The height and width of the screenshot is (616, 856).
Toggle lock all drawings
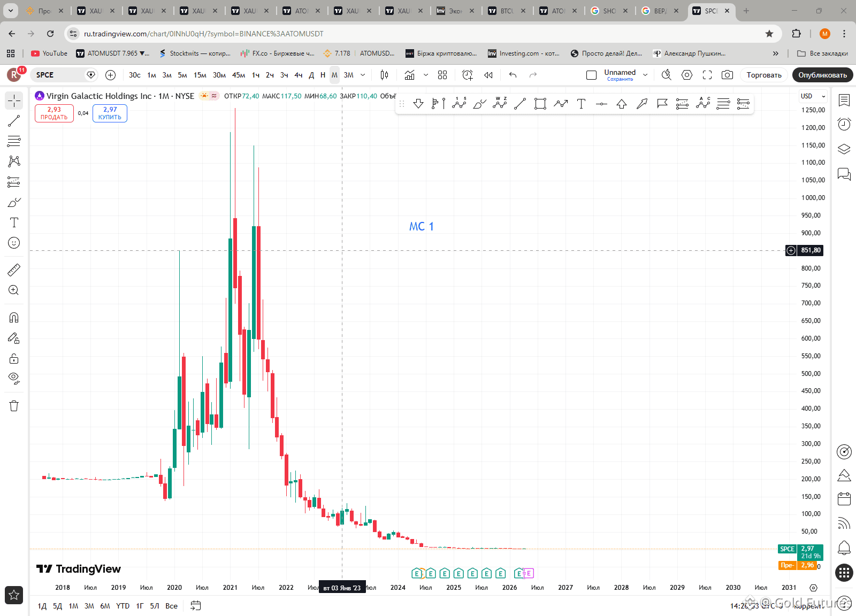[14, 358]
